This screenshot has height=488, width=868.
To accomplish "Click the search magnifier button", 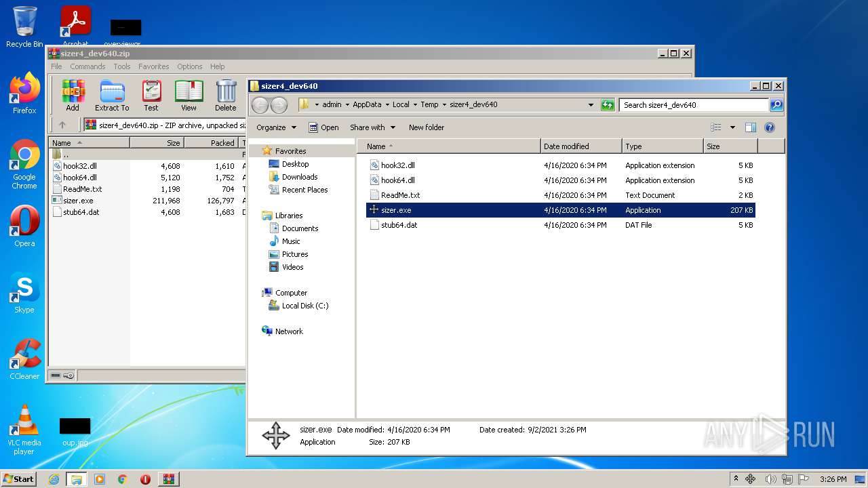I will pos(777,105).
